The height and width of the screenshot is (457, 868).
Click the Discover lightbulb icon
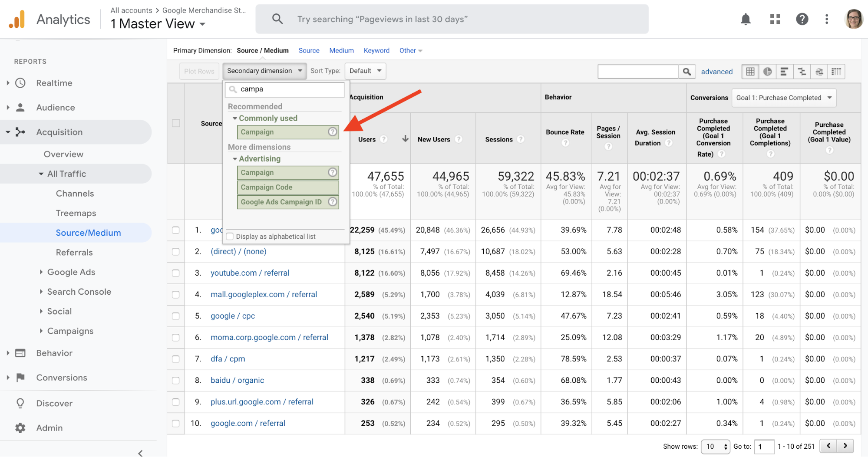[20, 403]
